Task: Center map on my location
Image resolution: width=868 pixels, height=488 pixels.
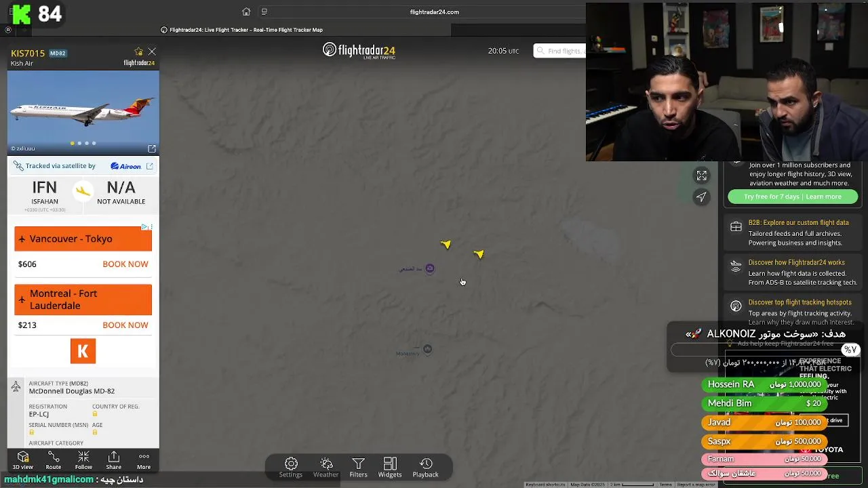Action: pyautogui.click(x=702, y=197)
